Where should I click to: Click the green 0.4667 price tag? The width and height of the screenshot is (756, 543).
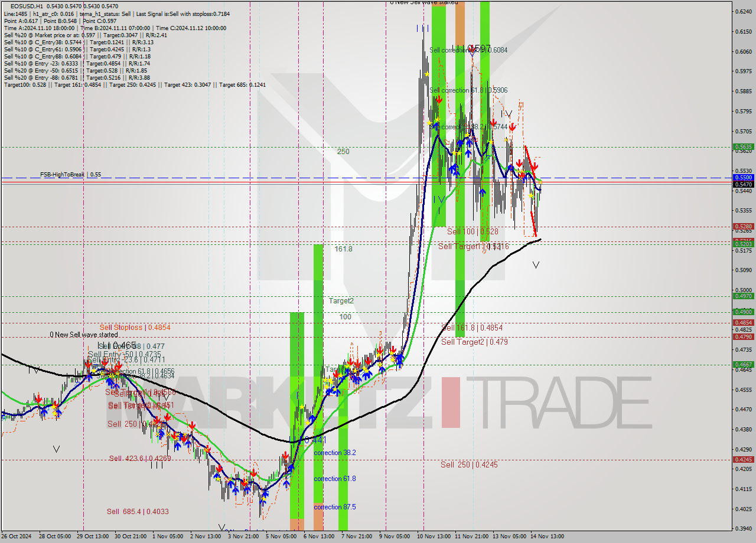click(743, 364)
